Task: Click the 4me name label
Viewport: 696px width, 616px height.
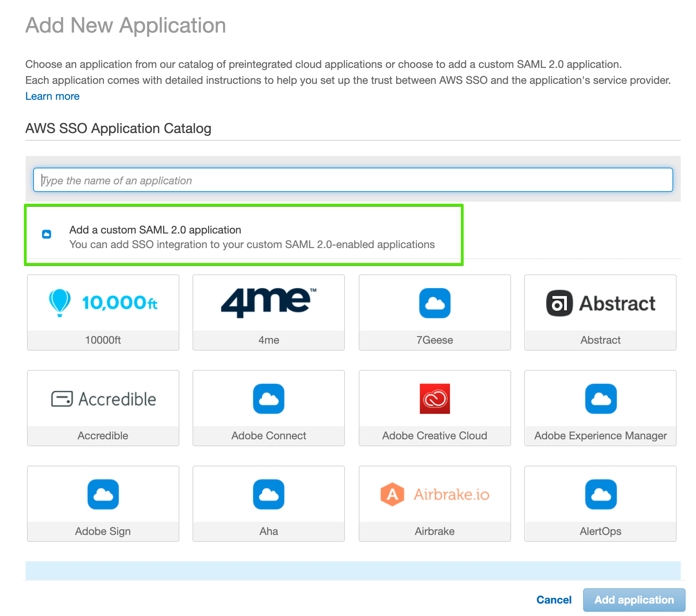Action: 269,340
